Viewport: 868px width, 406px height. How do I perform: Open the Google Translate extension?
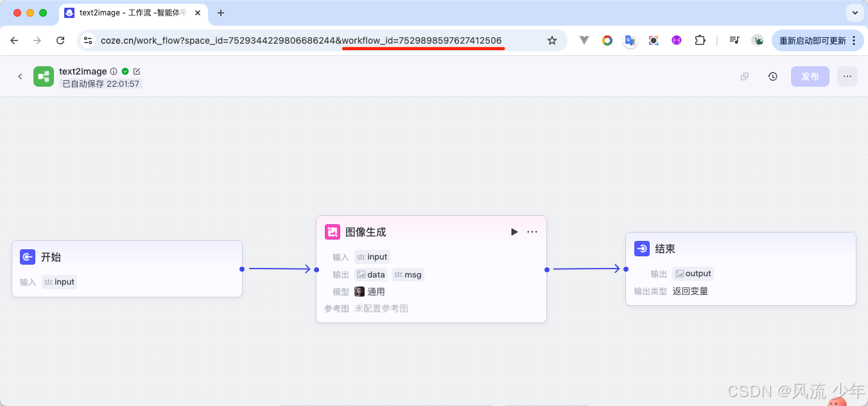(630, 40)
